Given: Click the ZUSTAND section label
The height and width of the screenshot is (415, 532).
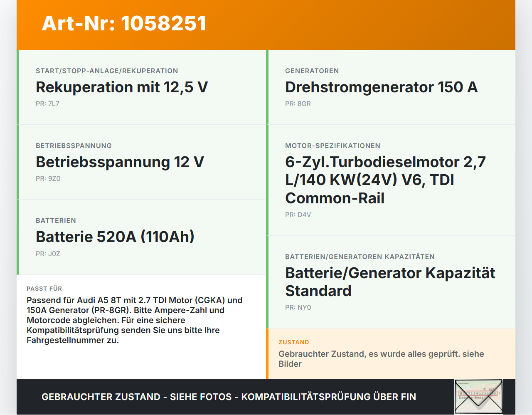Looking at the screenshot, I should click(x=294, y=342).
